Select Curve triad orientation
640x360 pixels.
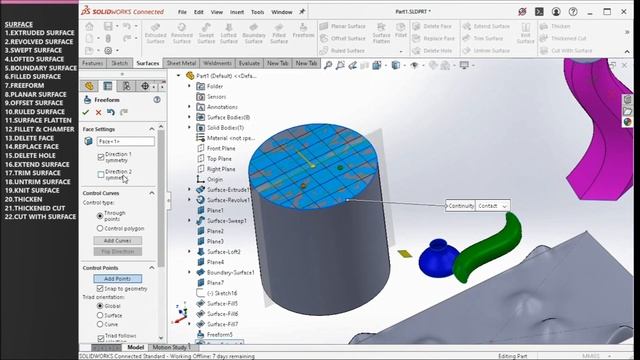click(x=100, y=324)
